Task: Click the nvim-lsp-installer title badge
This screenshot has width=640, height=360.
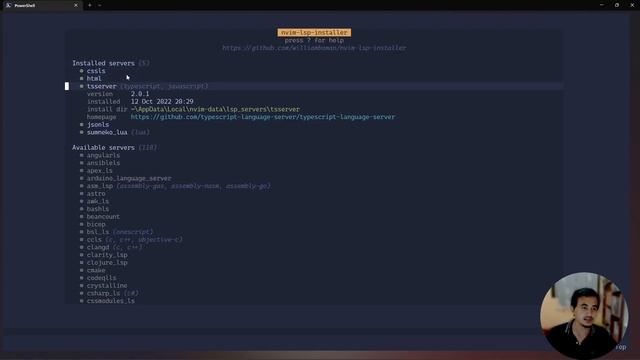Action: (x=314, y=32)
